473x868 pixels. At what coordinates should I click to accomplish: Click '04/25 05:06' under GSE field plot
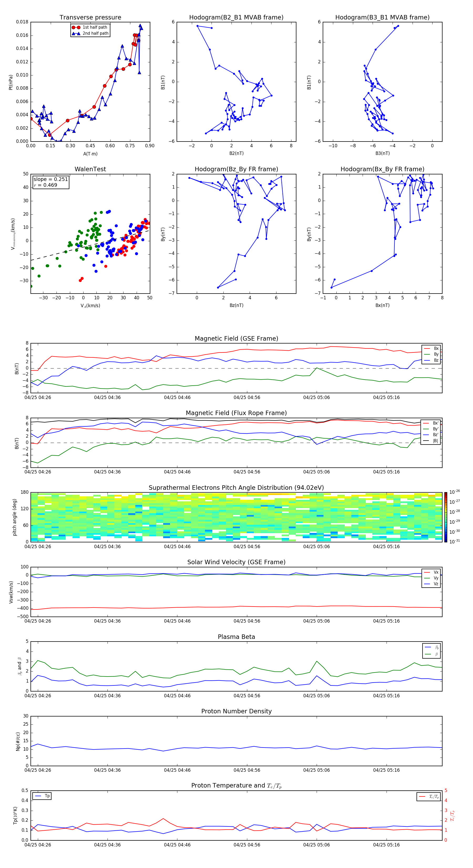tap(316, 398)
